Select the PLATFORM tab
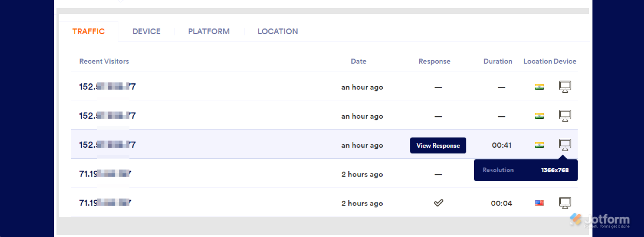 pyautogui.click(x=209, y=31)
